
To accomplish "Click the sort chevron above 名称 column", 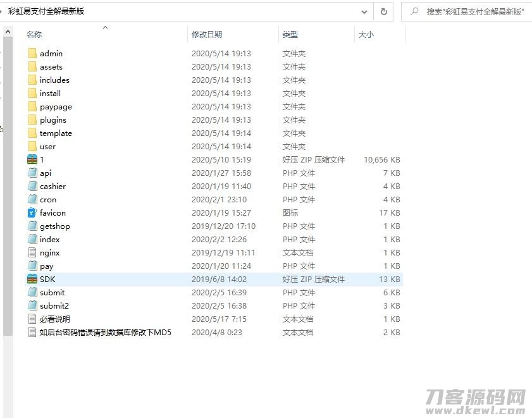I will pos(106,28).
